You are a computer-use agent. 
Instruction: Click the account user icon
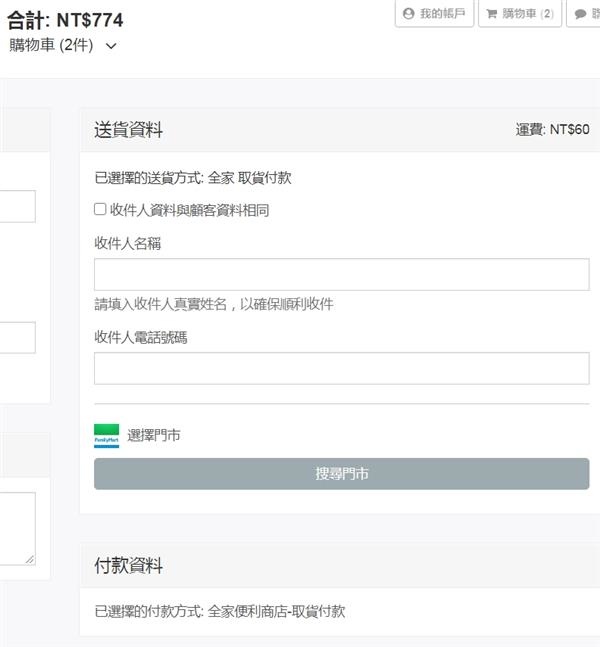[x=408, y=14]
